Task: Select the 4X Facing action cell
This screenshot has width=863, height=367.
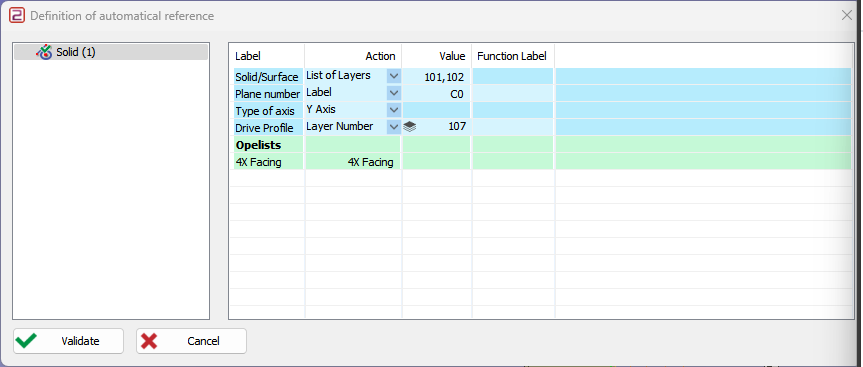Action: click(x=353, y=162)
